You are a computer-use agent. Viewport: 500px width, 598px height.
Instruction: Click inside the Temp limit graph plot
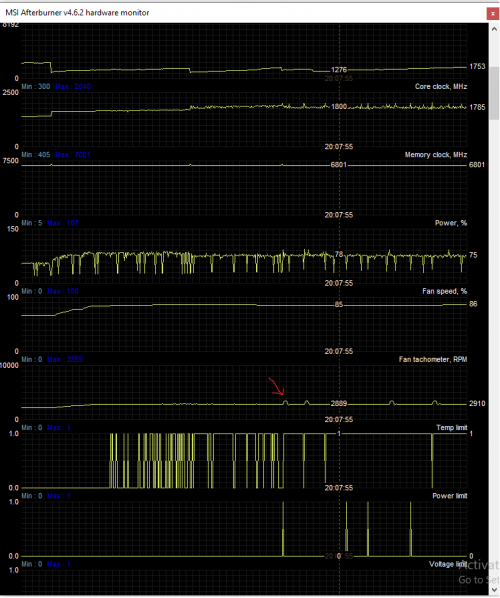click(x=244, y=461)
